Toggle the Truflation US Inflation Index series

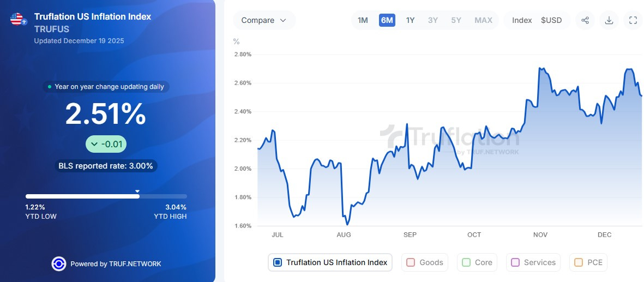coord(278,262)
